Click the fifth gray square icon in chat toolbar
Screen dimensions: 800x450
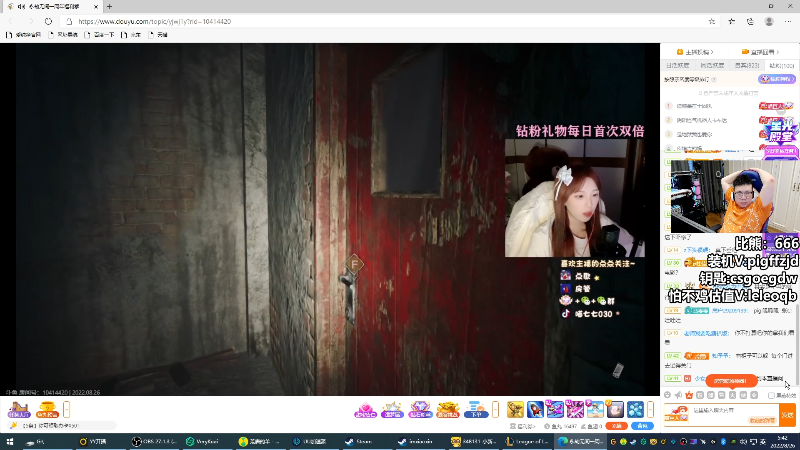point(743,395)
